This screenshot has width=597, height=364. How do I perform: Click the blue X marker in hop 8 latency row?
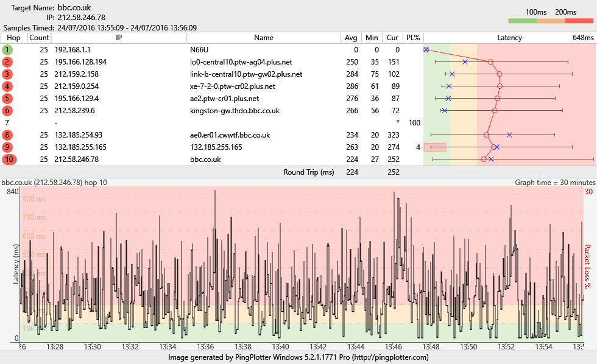(509, 135)
